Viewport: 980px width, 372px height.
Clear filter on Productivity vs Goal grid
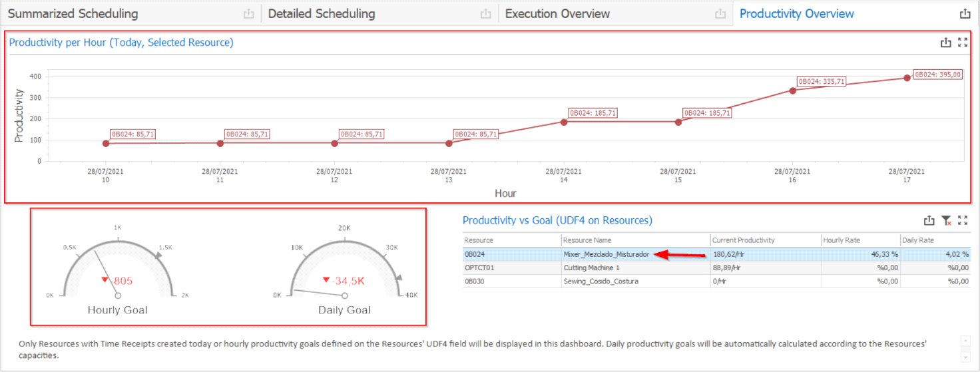[946, 220]
